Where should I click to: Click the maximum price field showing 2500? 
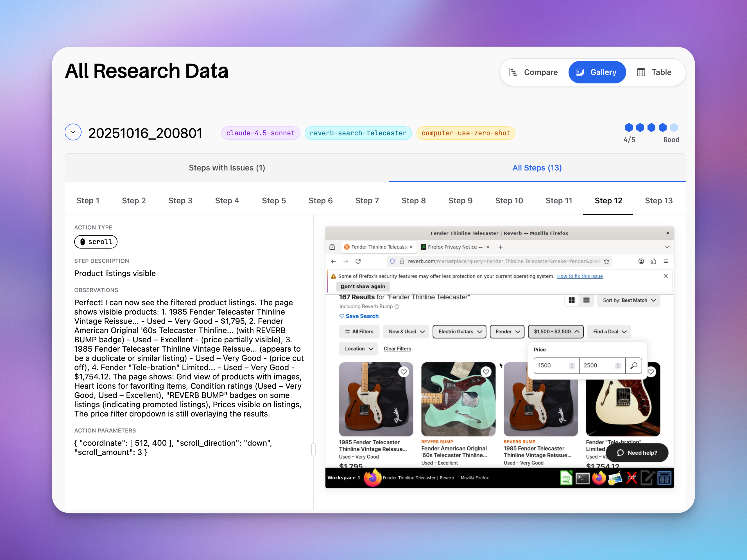(602, 366)
